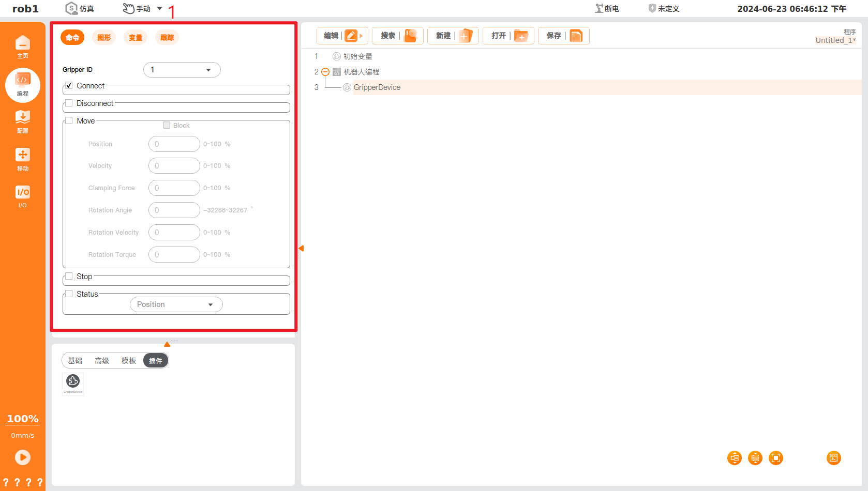Viewport: 868px width, 491px height.
Task: Select the GripperDevice plugin icon
Action: [x=72, y=382]
